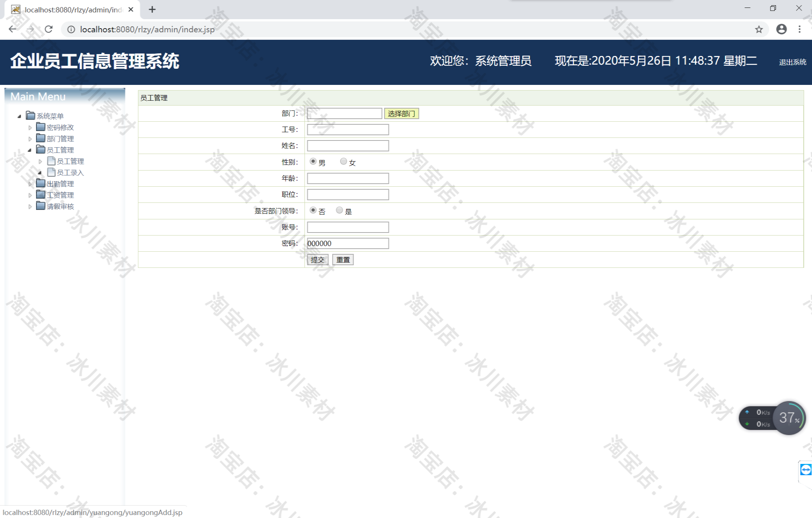Select the 男 gender radio button
This screenshot has width=812, height=518.
pos(313,161)
